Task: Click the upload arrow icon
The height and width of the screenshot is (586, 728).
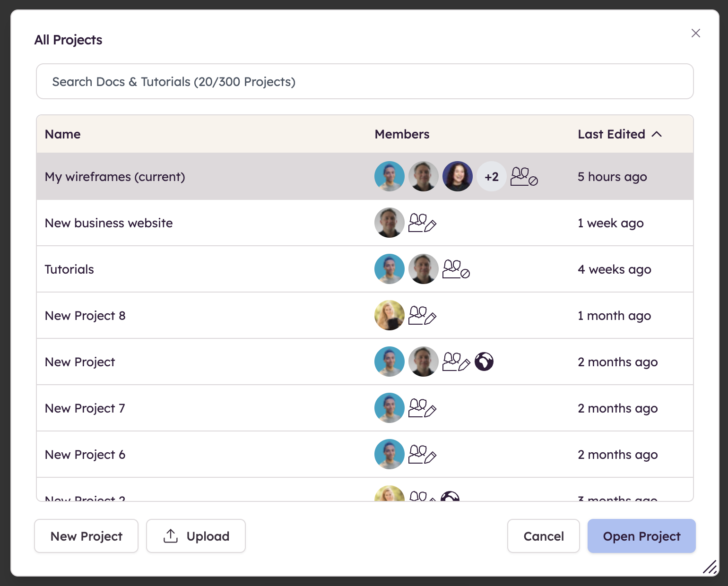Action: pyautogui.click(x=171, y=536)
